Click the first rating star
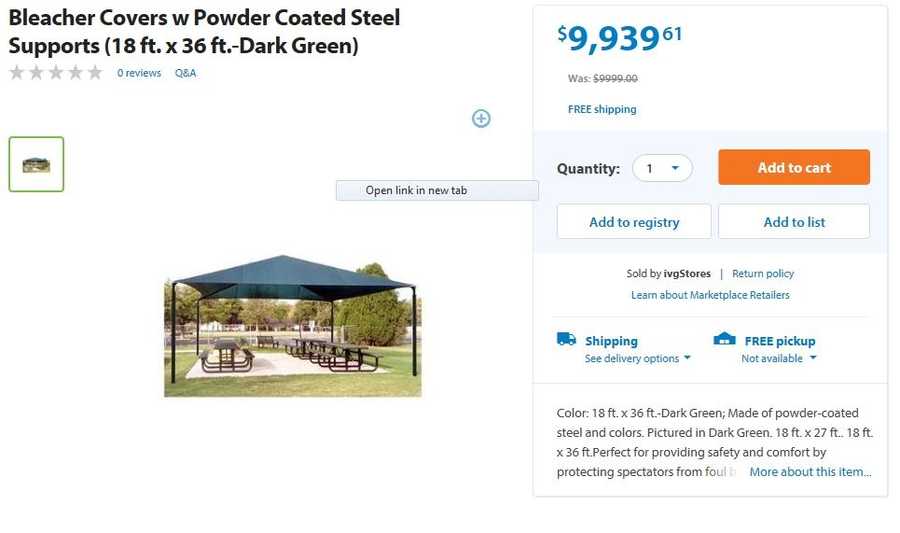This screenshot has width=900, height=533. (16, 72)
